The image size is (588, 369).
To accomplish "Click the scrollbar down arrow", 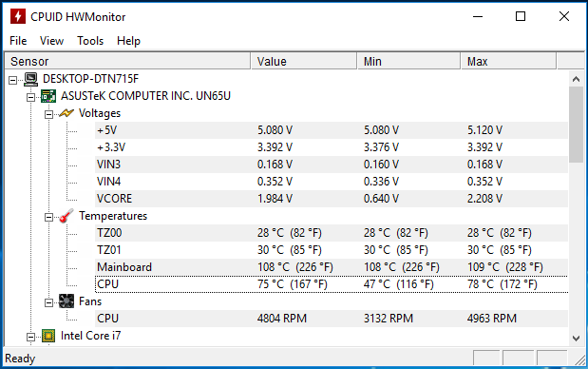I will 576,339.
